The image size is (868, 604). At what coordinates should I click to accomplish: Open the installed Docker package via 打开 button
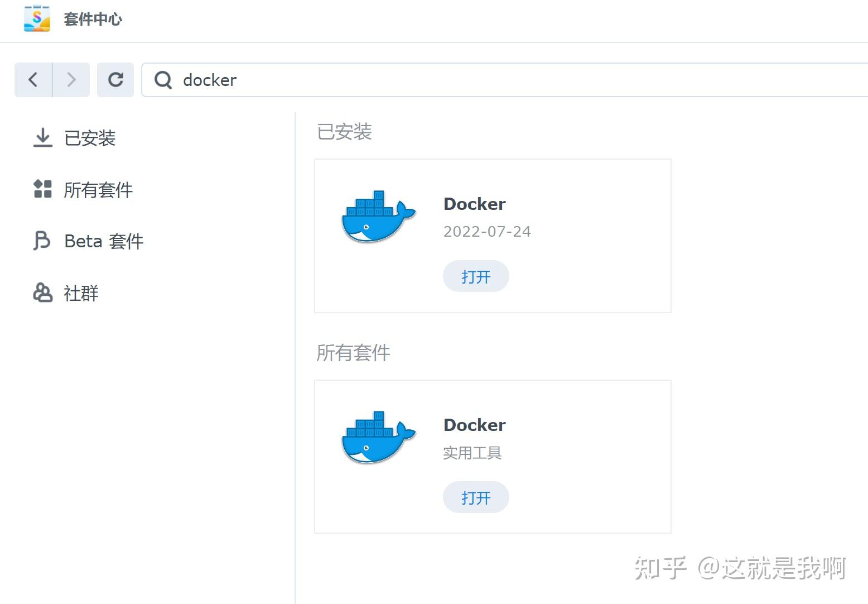(x=475, y=276)
